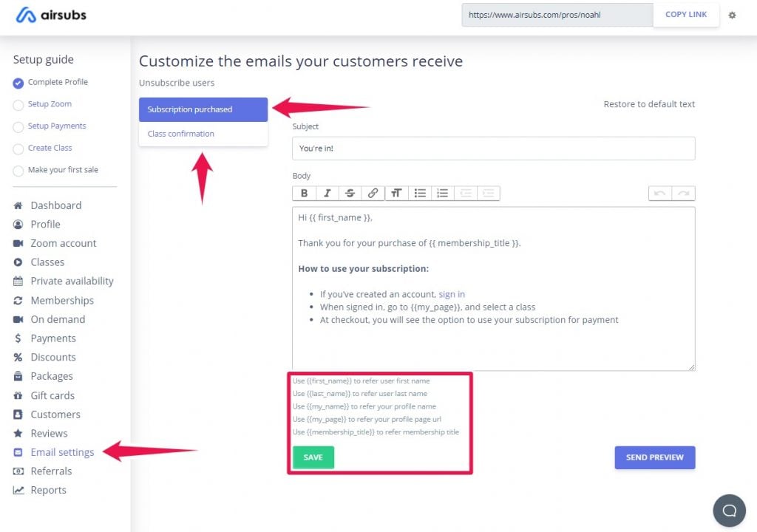Click the Private availability calendar icon
The image size is (757, 532).
click(x=18, y=281)
